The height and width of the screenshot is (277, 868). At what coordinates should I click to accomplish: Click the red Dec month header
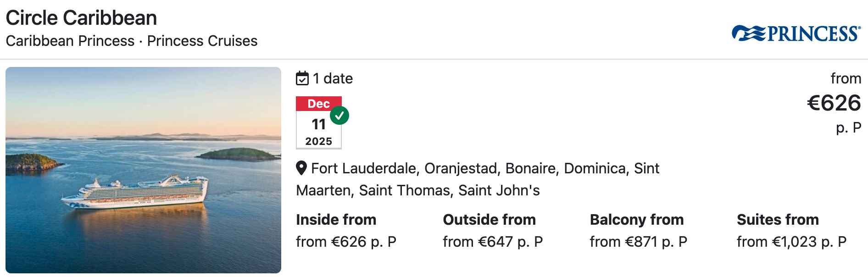coord(318,104)
